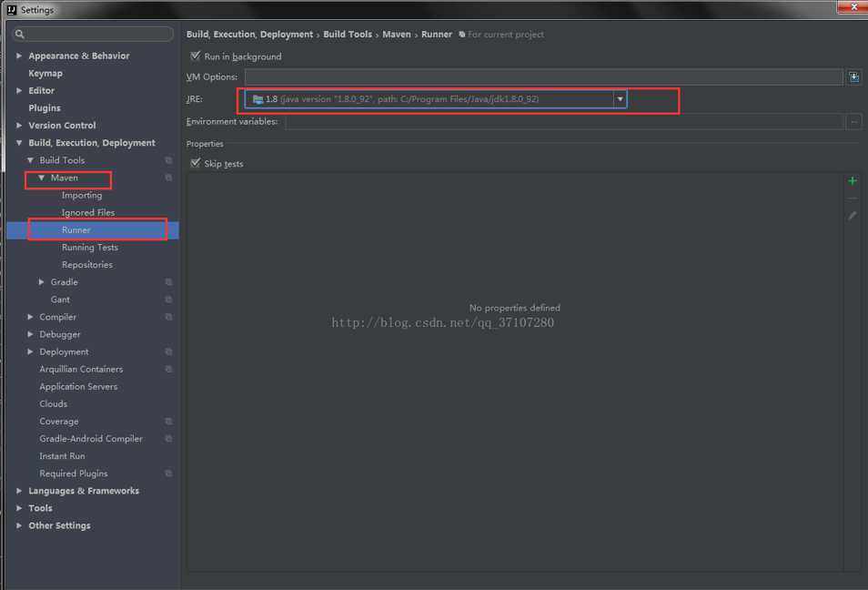Click project-level icon beside Gradle-Android Compiler
The image size is (868, 590).
tap(168, 439)
